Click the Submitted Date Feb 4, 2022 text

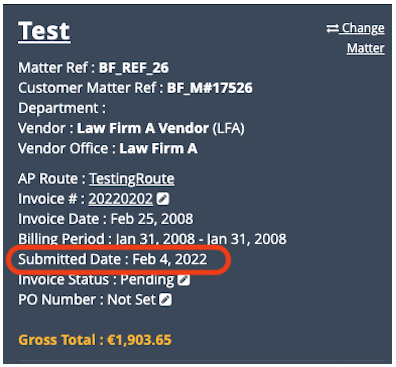click(113, 259)
